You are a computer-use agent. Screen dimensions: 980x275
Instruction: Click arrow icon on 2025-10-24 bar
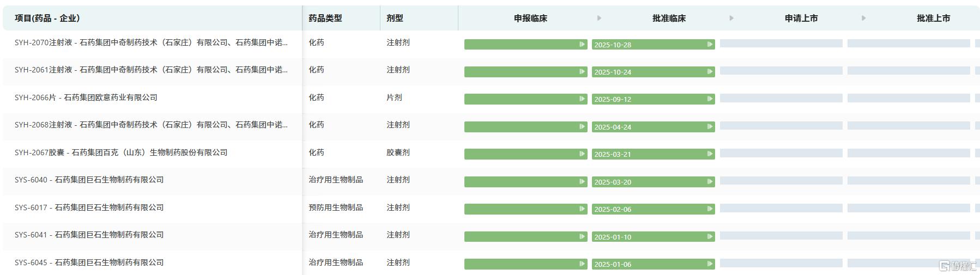pos(710,71)
